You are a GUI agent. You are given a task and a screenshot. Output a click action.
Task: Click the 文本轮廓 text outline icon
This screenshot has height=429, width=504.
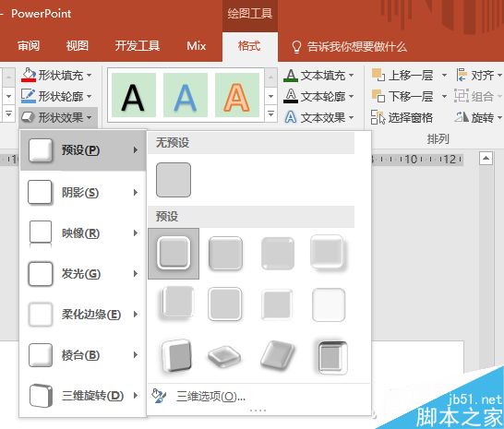coord(291,96)
